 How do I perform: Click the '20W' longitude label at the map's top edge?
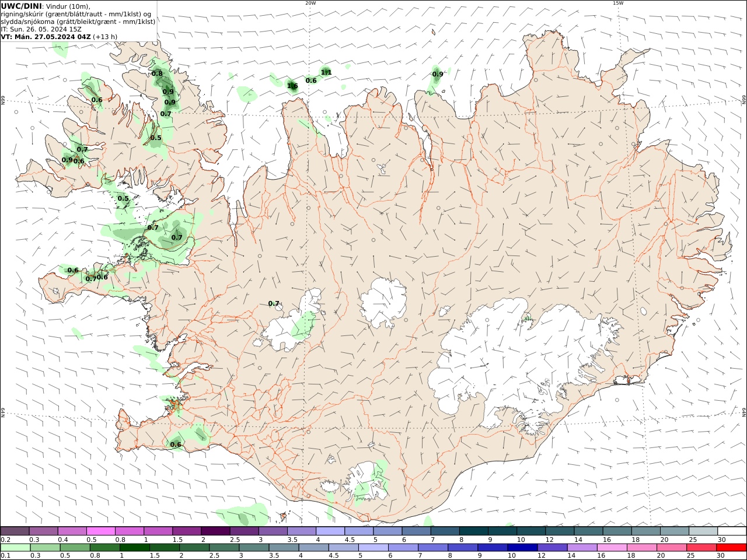tap(311, 3)
